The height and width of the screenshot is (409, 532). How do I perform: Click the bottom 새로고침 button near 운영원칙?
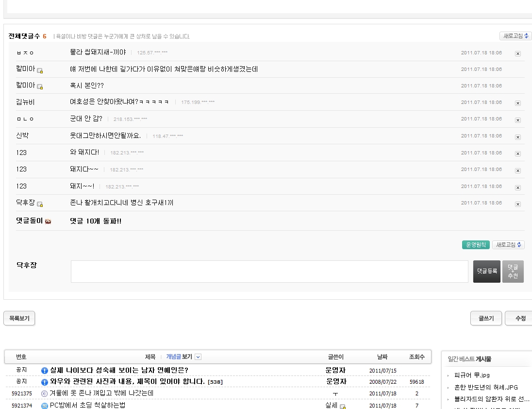pos(508,245)
